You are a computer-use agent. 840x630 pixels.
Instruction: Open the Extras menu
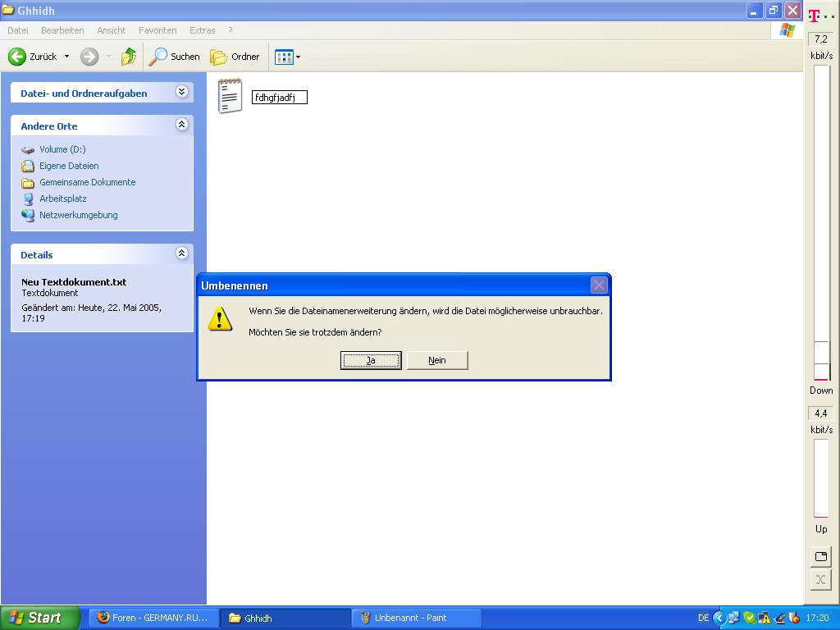(x=202, y=30)
